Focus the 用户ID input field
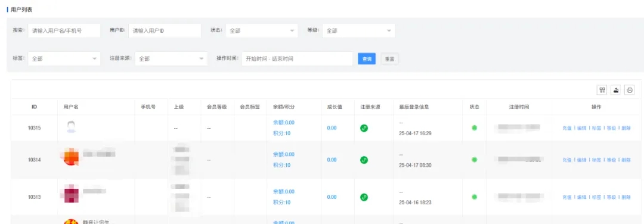Screen dimensions: 644x224 click(x=165, y=31)
